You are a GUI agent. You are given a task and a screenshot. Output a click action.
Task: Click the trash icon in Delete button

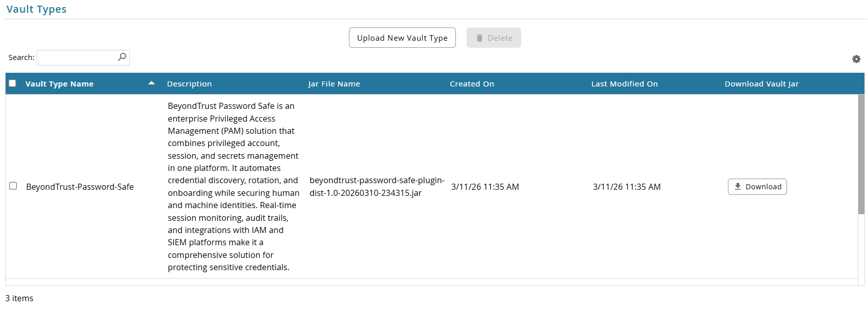tap(479, 38)
